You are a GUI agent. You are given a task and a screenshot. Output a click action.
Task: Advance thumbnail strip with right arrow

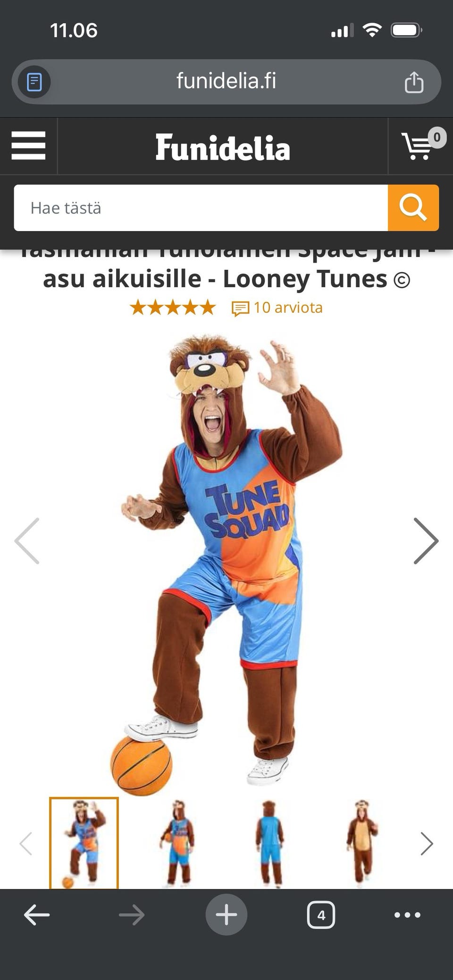click(427, 844)
